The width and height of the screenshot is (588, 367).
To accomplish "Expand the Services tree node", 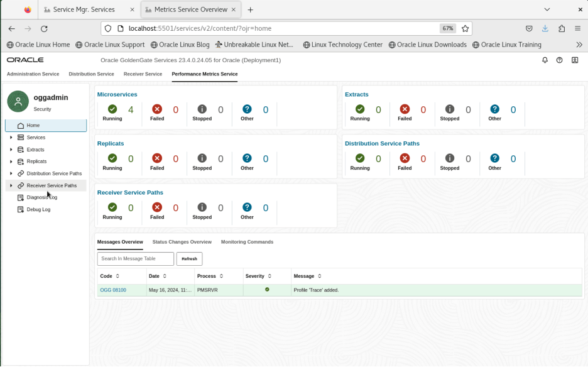I will tap(11, 138).
